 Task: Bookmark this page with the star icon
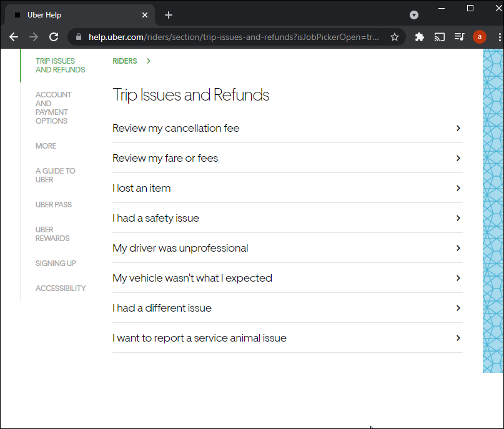(395, 37)
